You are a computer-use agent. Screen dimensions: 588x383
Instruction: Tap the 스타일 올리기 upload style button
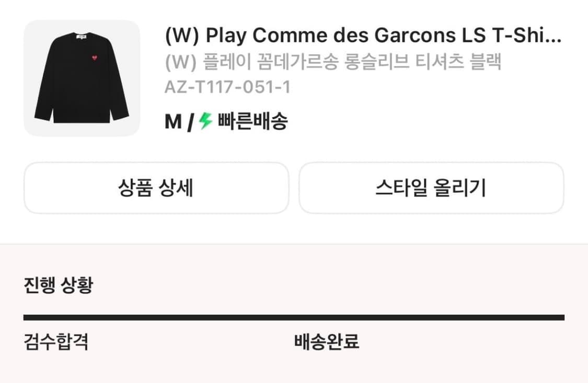(431, 188)
